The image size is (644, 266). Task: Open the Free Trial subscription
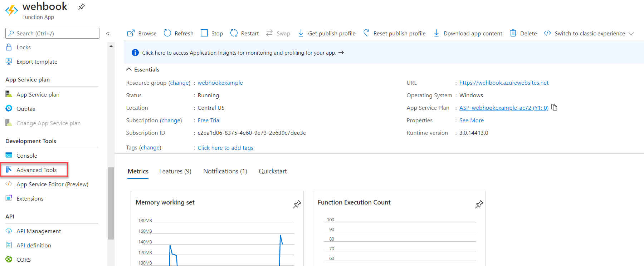pos(209,120)
